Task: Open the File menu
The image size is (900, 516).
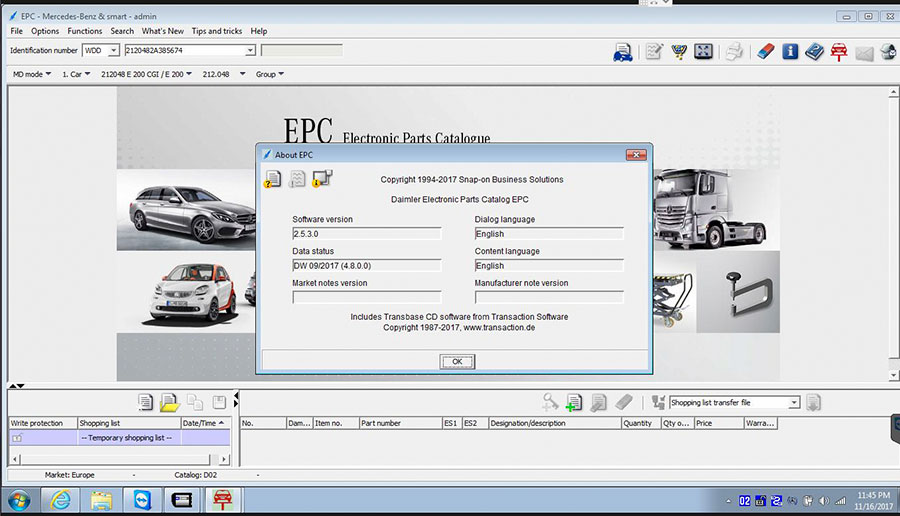Action: click(17, 31)
